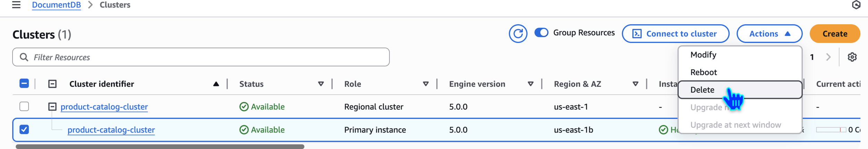Check the Regional cluster row checkbox
This screenshot has height=149, width=868.
click(24, 107)
